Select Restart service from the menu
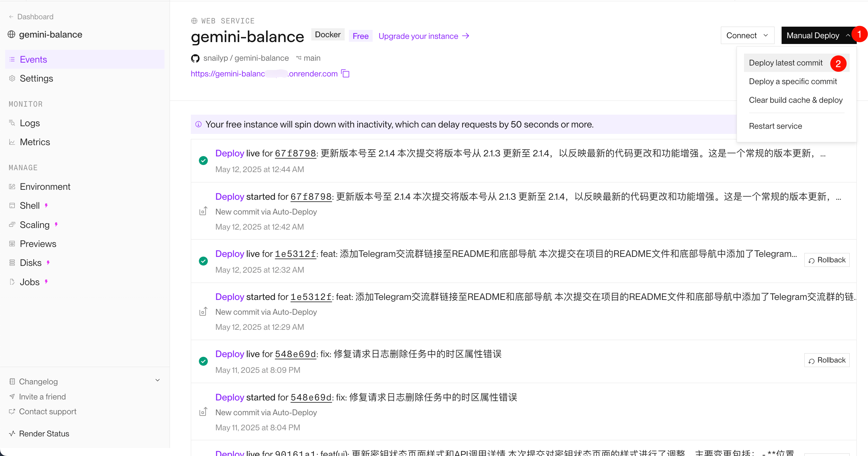Viewport: 868px width, 456px height. (x=775, y=126)
